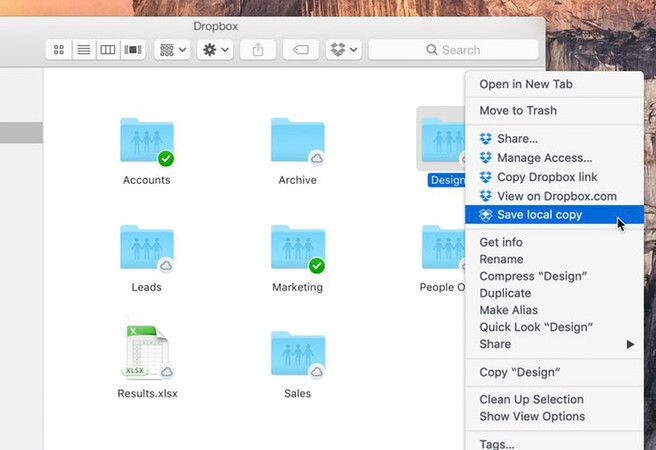This screenshot has width=656, height=450.
Task: Click the Results.xlsx file name label
Action: tap(148, 394)
